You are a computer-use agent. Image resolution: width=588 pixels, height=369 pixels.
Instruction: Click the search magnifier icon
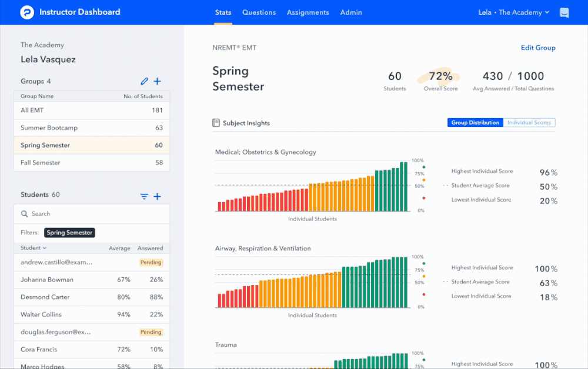pos(24,214)
